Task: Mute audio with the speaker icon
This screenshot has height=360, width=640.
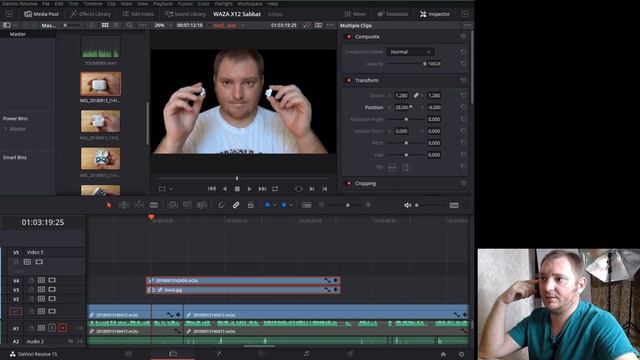Action: (x=407, y=205)
